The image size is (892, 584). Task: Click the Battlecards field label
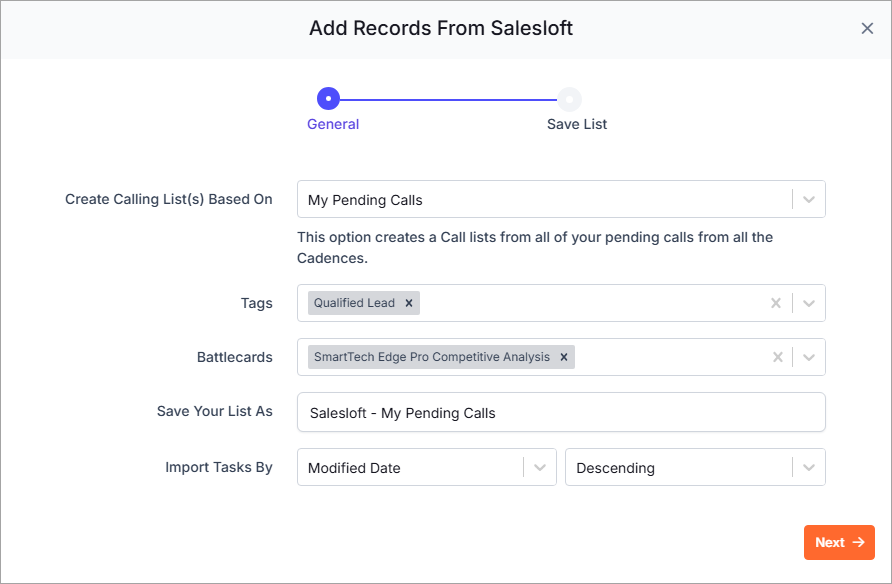point(234,357)
